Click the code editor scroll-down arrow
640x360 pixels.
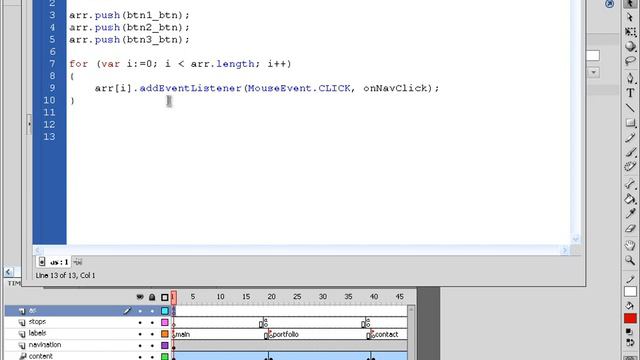pyautogui.click(x=576, y=239)
